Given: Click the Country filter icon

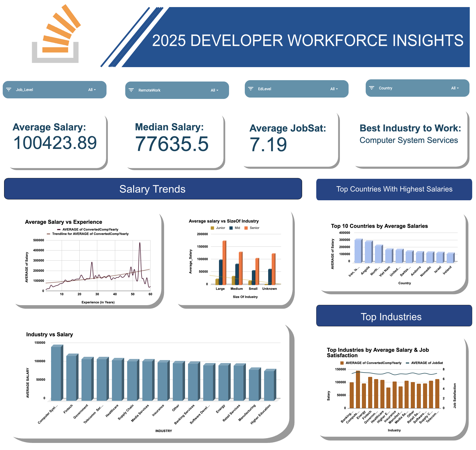Looking at the screenshot, I should coord(372,88).
